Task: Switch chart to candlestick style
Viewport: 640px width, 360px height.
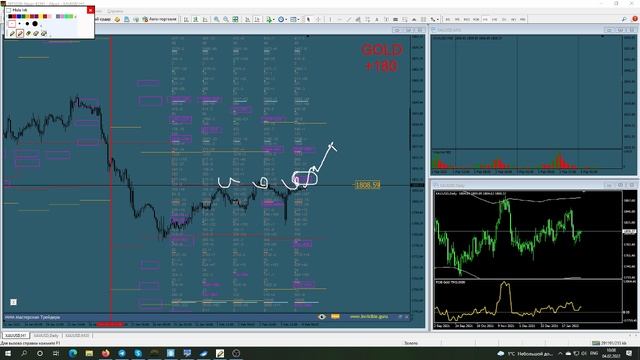Action: (x=196, y=19)
